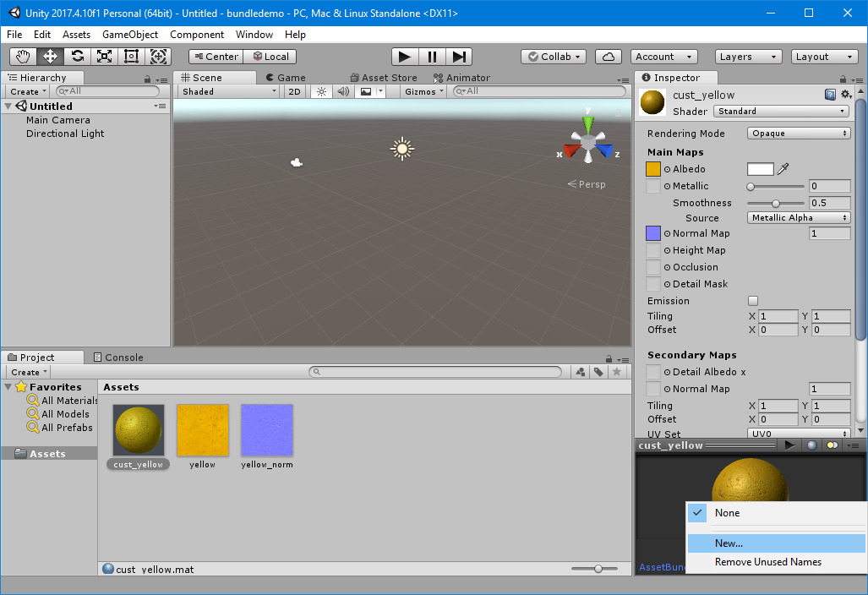Collapse the Untitled scene in Hierarchy
868x595 pixels.
[8, 106]
